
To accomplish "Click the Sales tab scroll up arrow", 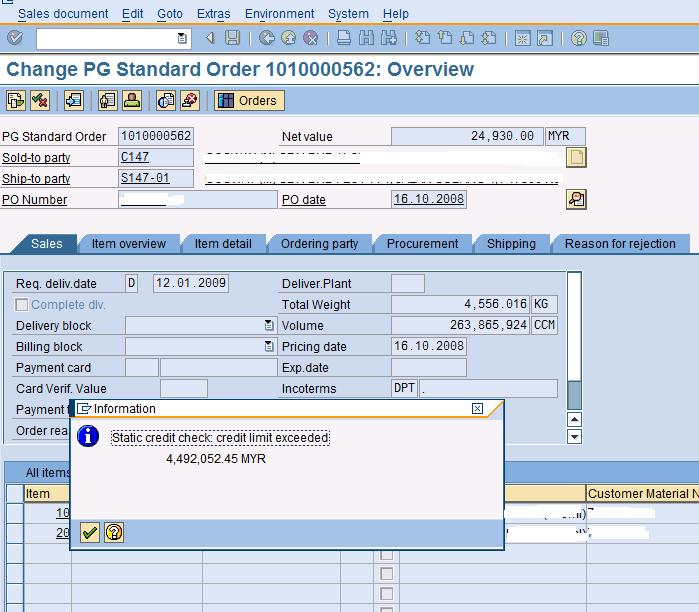I will point(574,419).
